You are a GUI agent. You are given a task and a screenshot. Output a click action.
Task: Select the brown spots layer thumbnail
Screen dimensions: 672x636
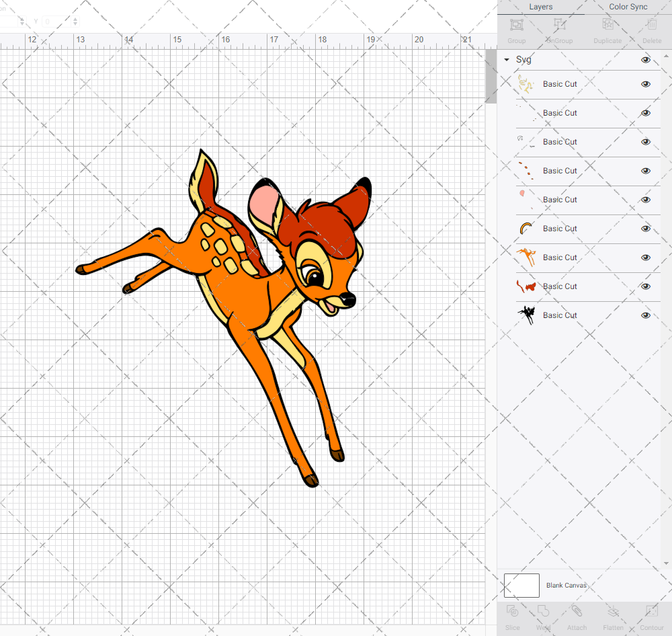(x=526, y=171)
